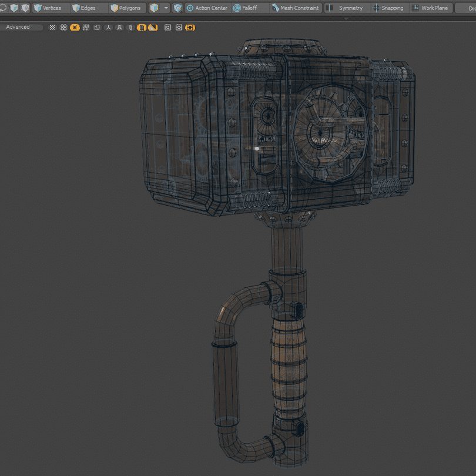
Task: Click the wavy lines viewport icon
Action: point(86,28)
